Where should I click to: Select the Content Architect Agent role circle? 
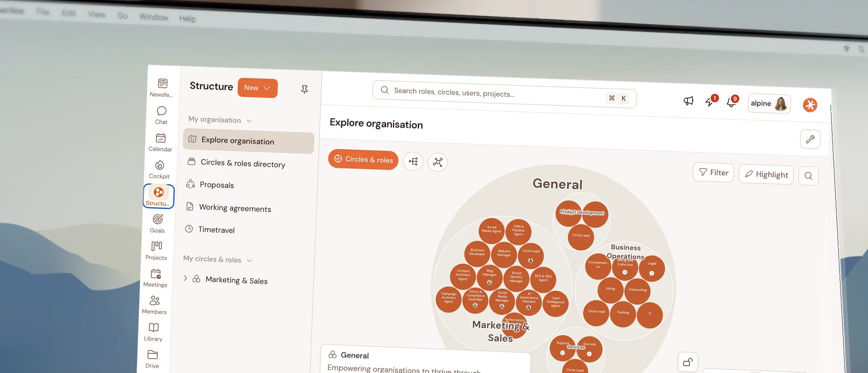click(463, 277)
